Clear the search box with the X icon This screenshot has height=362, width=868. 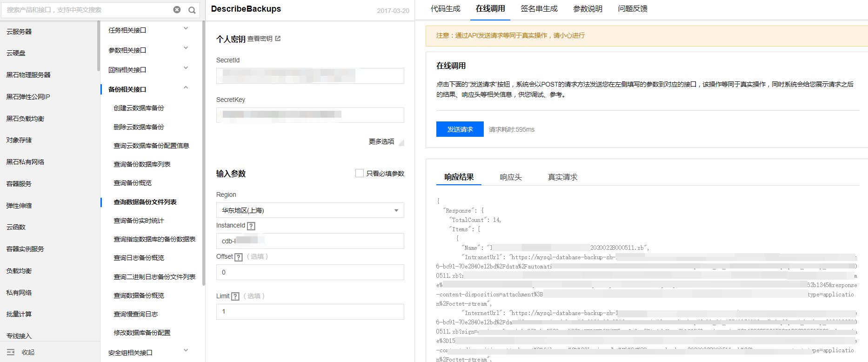(x=177, y=10)
